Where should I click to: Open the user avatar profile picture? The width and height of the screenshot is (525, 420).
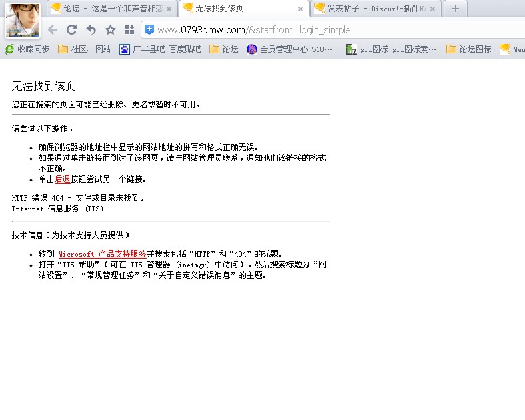click(22, 20)
